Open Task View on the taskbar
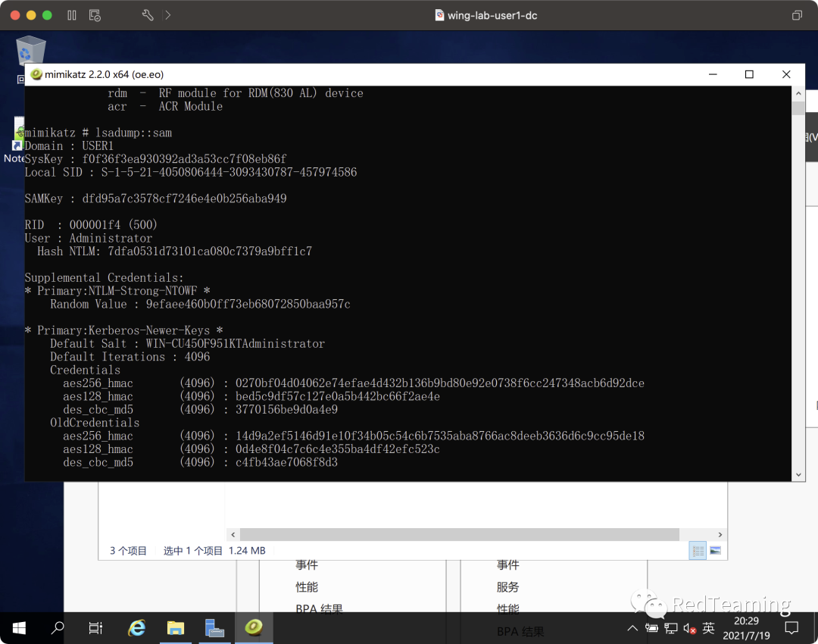818x644 pixels. tap(95, 628)
